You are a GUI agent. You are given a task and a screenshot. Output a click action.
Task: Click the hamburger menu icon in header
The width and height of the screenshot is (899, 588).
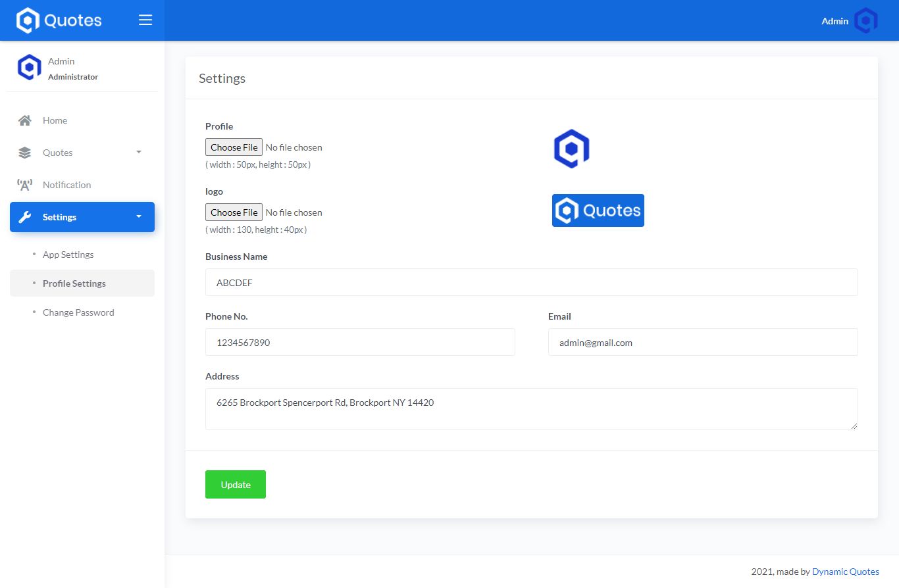tap(145, 20)
